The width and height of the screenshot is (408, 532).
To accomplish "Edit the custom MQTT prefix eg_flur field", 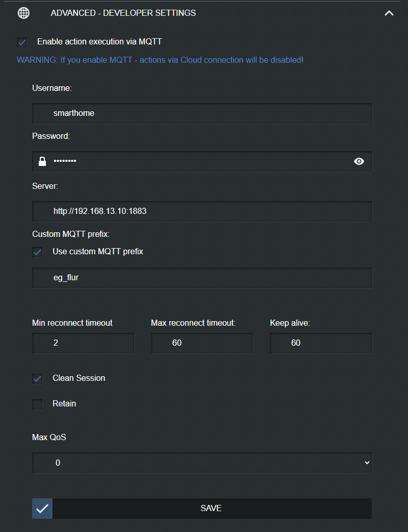I will pyautogui.click(x=202, y=278).
